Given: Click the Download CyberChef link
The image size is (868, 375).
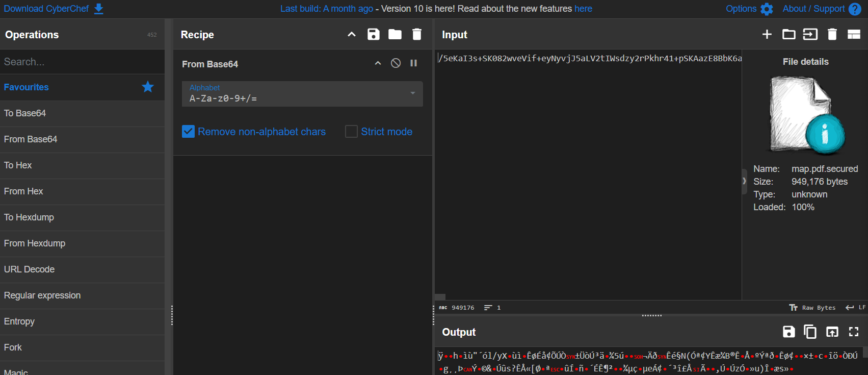Looking at the screenshot, I should click(x=46, y=9).
